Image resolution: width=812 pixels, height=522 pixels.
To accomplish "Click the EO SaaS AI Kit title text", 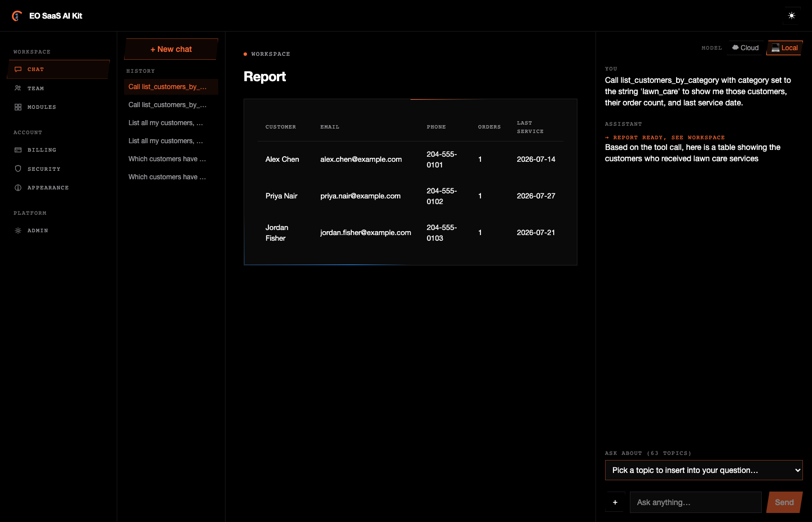I will click(56, 16).
